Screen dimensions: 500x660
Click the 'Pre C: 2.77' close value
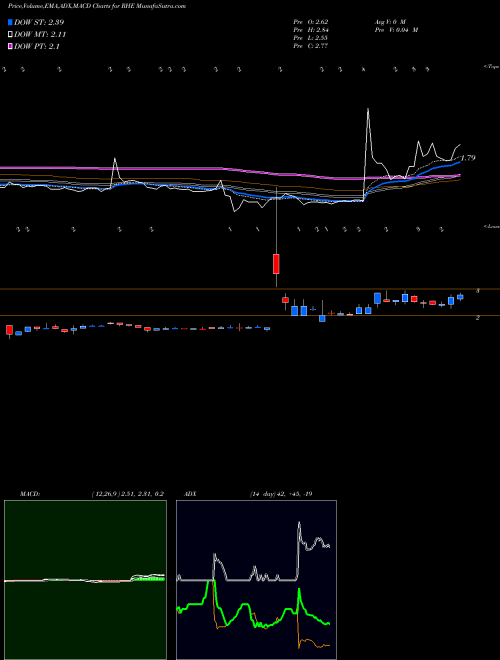(x=311, y=46)
